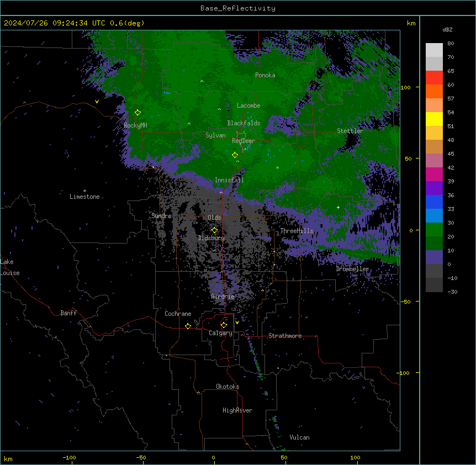Pick the red swatch in the dBZ legend
Screen dimensions: 476x465
434,77
